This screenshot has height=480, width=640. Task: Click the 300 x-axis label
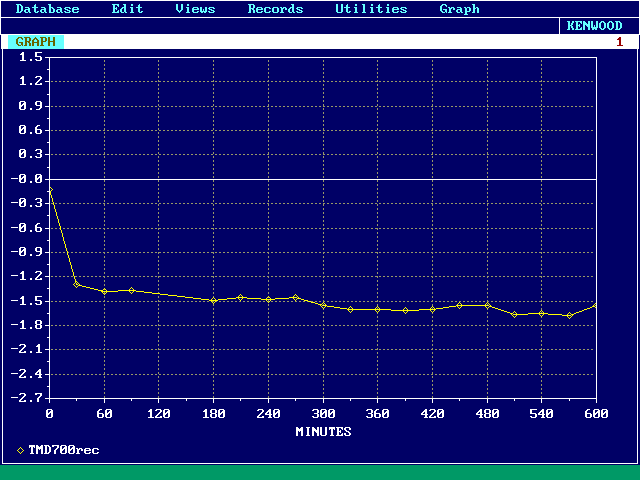tap(323, 414)
